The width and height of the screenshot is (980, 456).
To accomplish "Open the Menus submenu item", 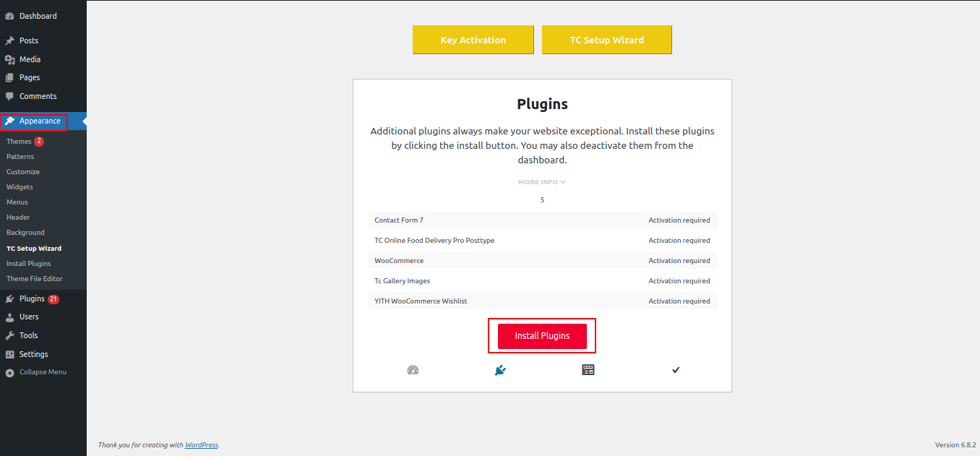I will [17, 202].
